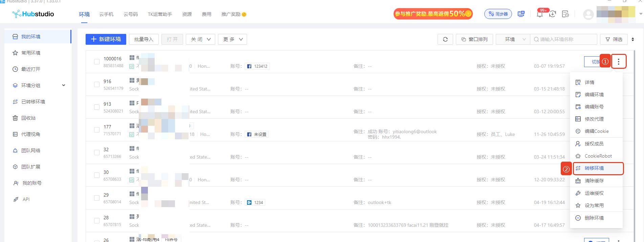Click the three-dot more options icon
This screenshot has width=644, height=242.
pos(618,62)
